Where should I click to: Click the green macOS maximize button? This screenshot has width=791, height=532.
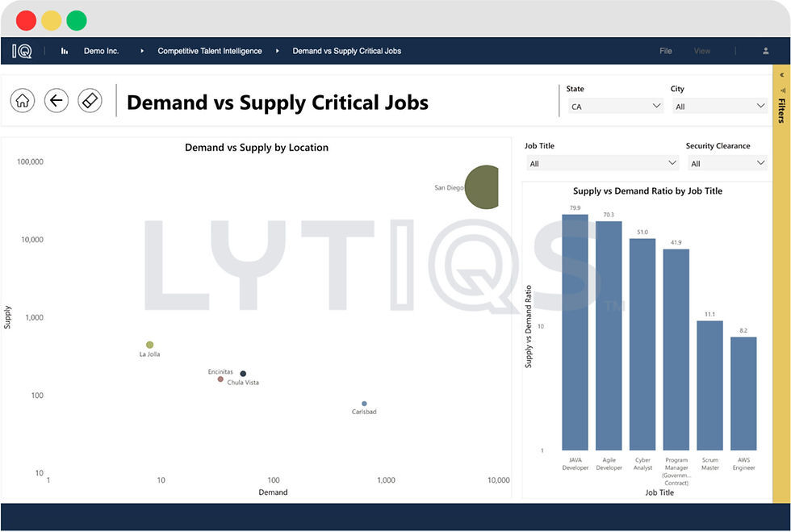click(77, 21)
